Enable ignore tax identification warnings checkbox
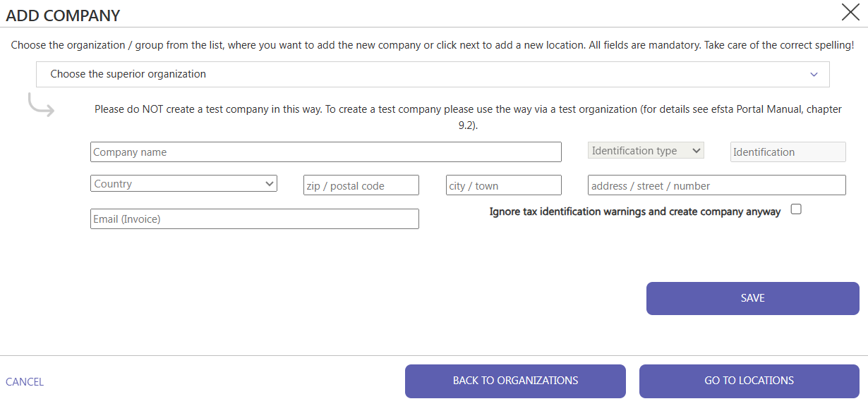This screenshot has width=868, height=406. click(x=796, y=209)
